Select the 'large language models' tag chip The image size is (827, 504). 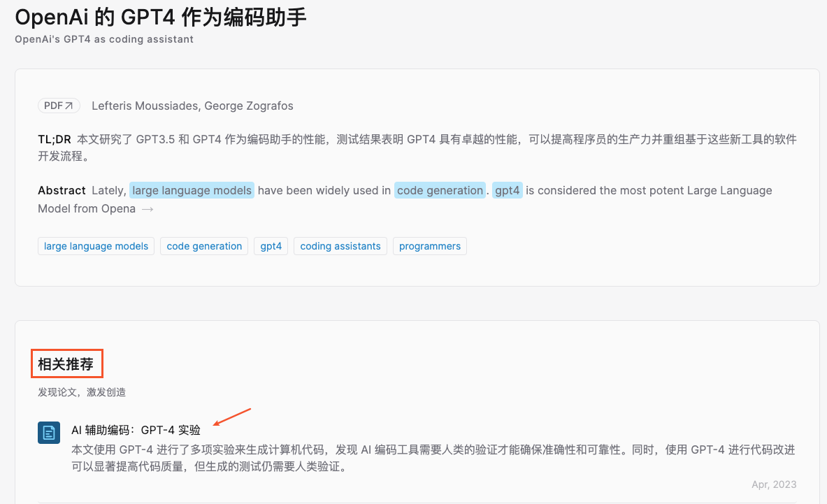(x=96, y=246)
